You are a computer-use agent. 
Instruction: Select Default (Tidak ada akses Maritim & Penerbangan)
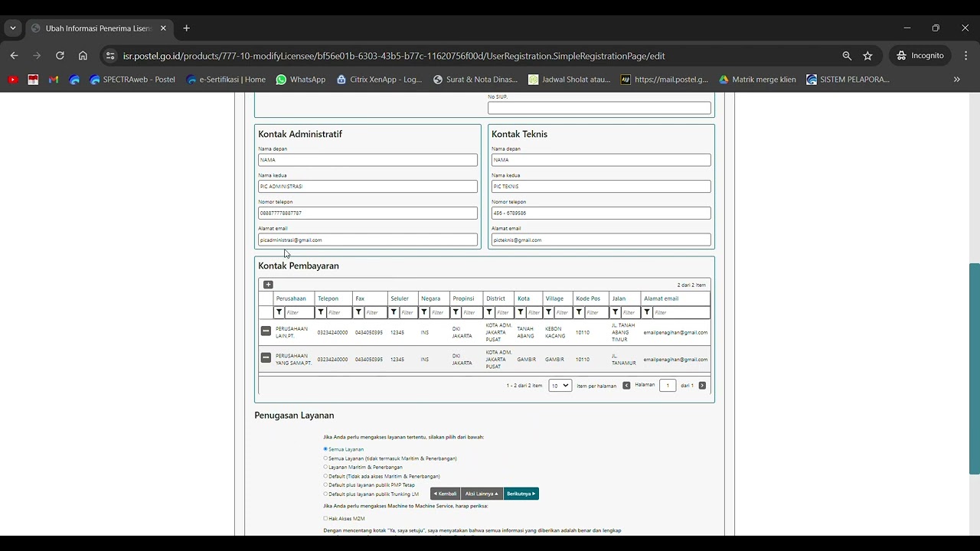(325, 476)
